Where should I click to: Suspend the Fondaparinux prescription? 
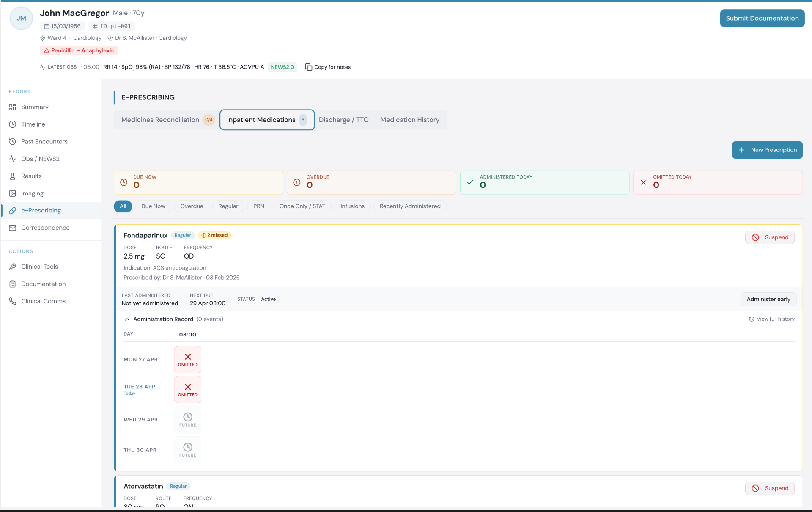pos(770,237)
